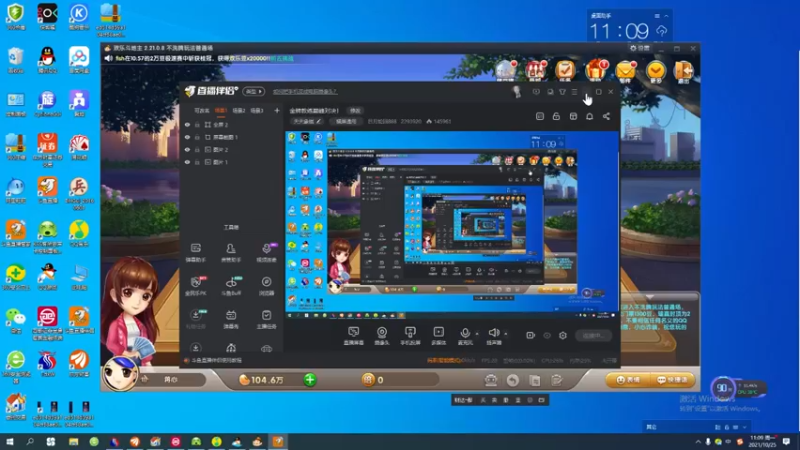The image size is (800, 450).
Task: Click the notification bell icon
Action: point(589,116)
